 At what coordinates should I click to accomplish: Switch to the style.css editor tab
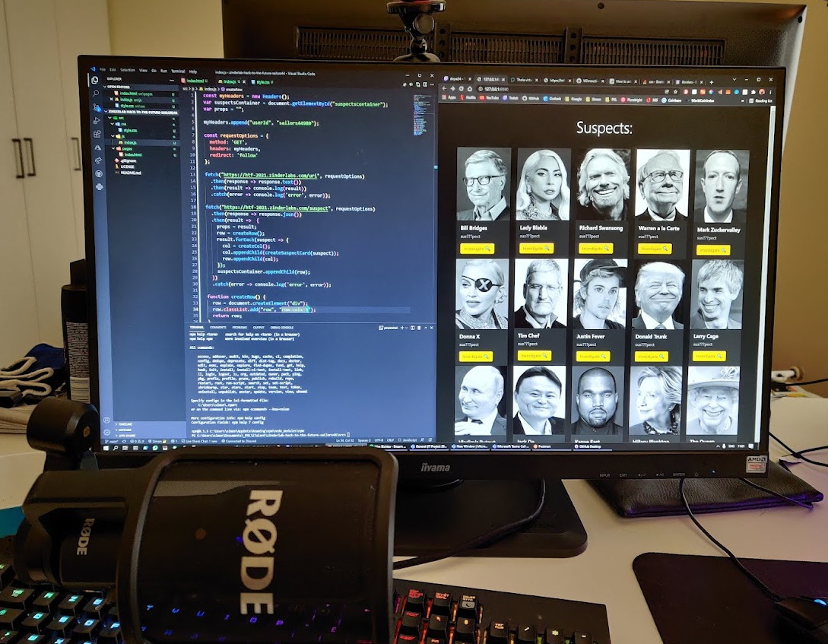(263, 82)
